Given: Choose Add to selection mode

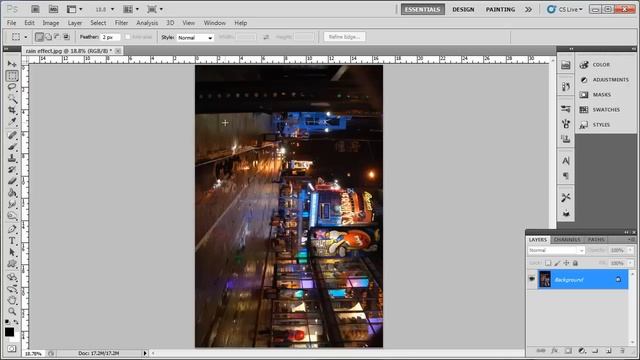Looking at the screenshot, I should click(x=49, y=37).
